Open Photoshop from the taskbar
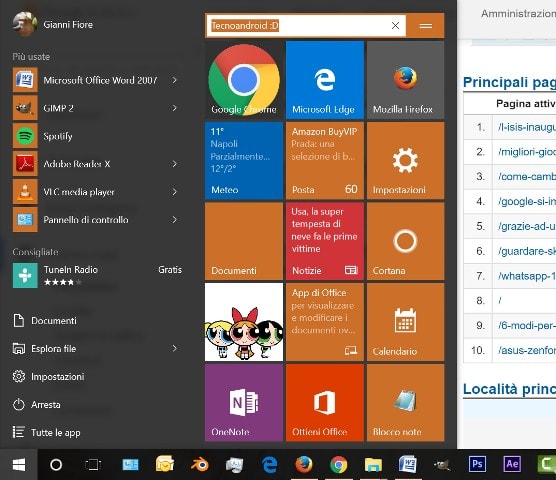The height and width of the screenshot is (480, 556). pos(477,464)
